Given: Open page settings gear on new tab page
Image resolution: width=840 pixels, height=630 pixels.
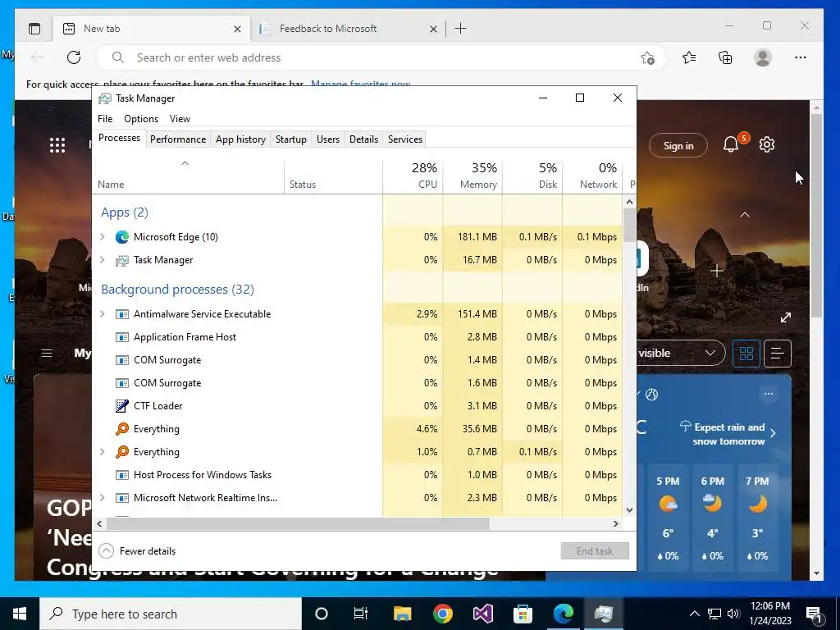Looking at the screenshot, I should point(767,144).
